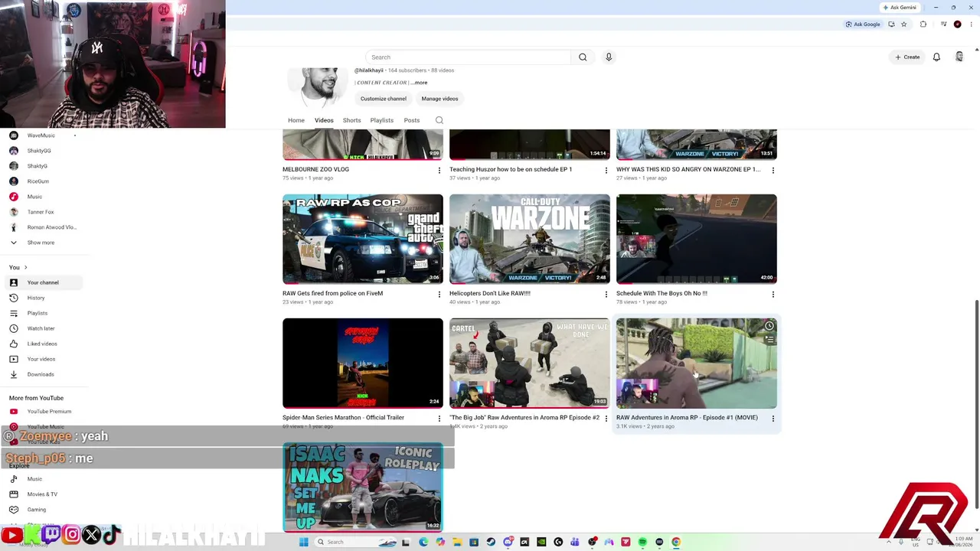Select the Videos tab

click(x=324, y=120)
